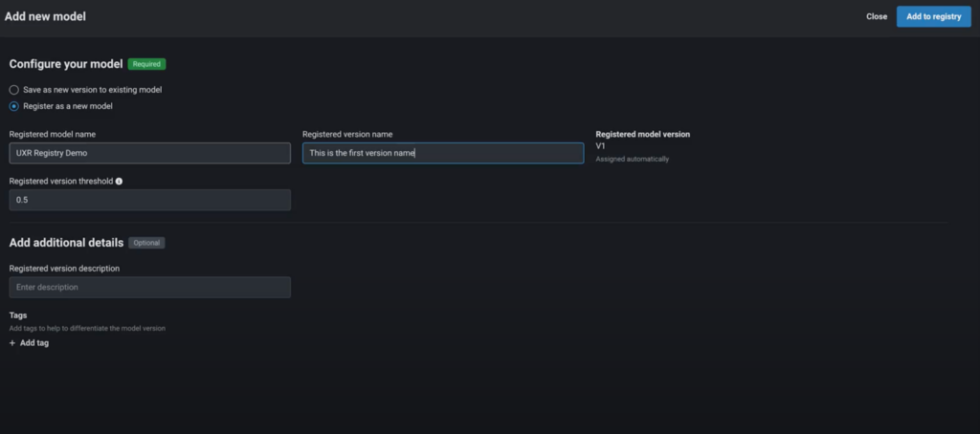The width and height of the screenshot is (980, 434).
Task: Click the green Required badge
Action: [x=146, y=64]
